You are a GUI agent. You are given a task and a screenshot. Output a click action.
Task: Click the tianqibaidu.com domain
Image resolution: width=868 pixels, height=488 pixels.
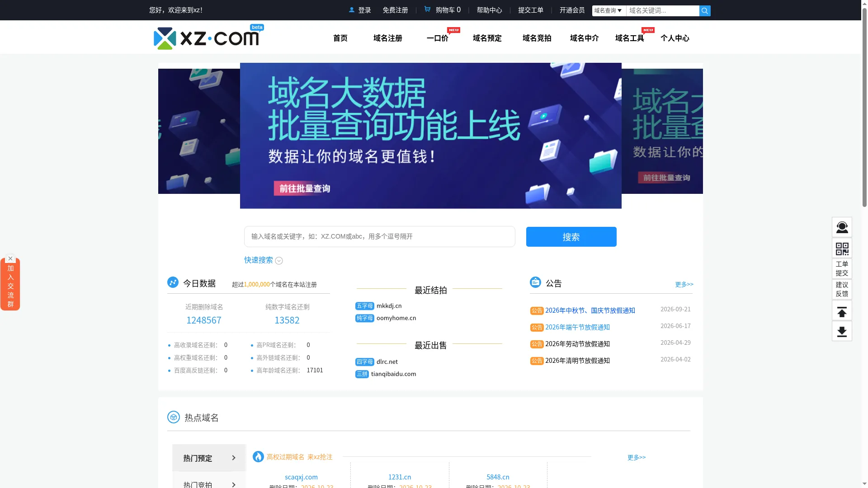click(393, 374)
